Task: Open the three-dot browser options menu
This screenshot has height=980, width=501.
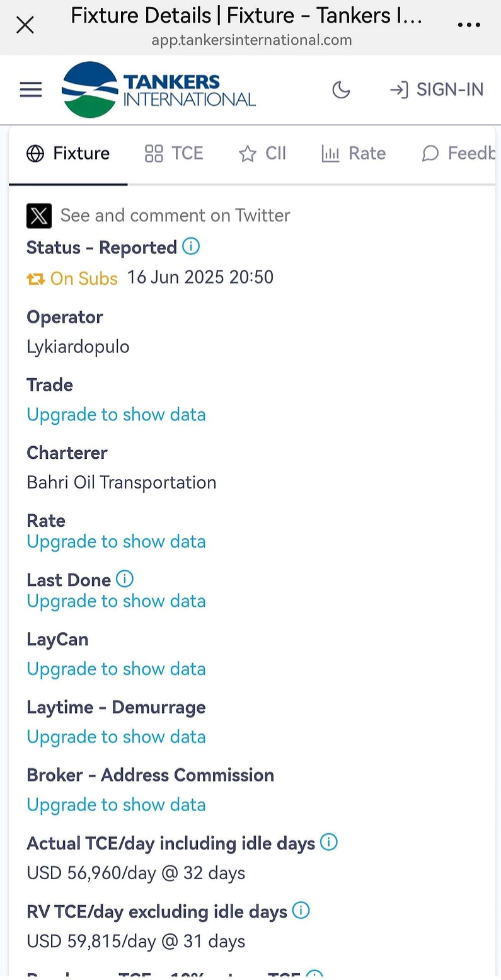Action: [x=469, y=25]
